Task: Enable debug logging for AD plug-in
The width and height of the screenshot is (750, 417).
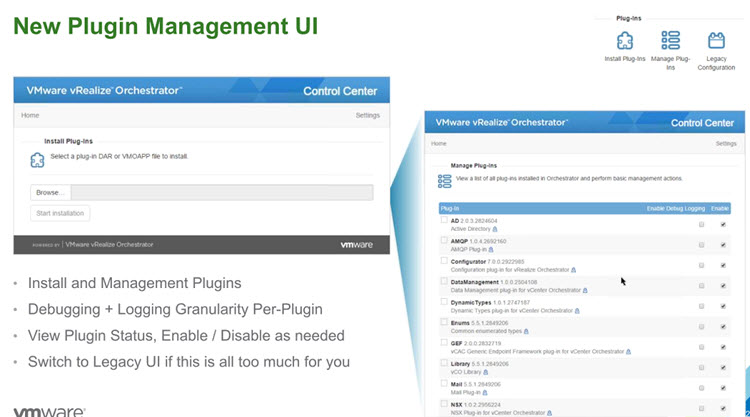Action: point(702,224)
